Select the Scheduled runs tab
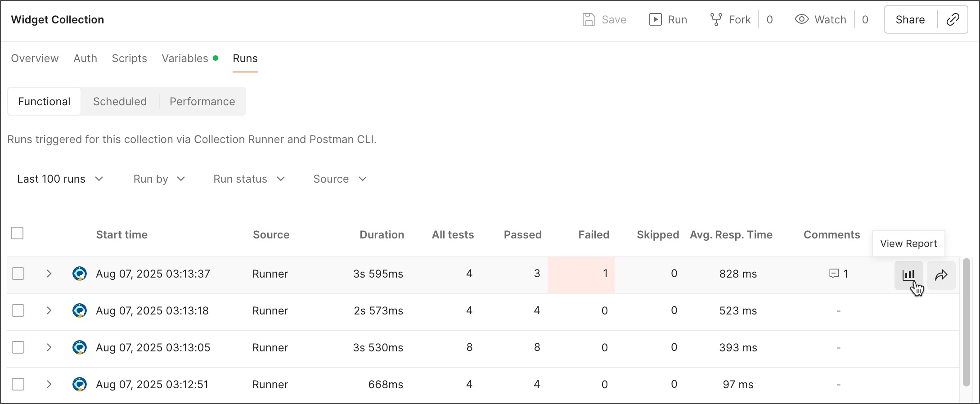This screenshot has width=980, height=404. click(x=120, y=101)
